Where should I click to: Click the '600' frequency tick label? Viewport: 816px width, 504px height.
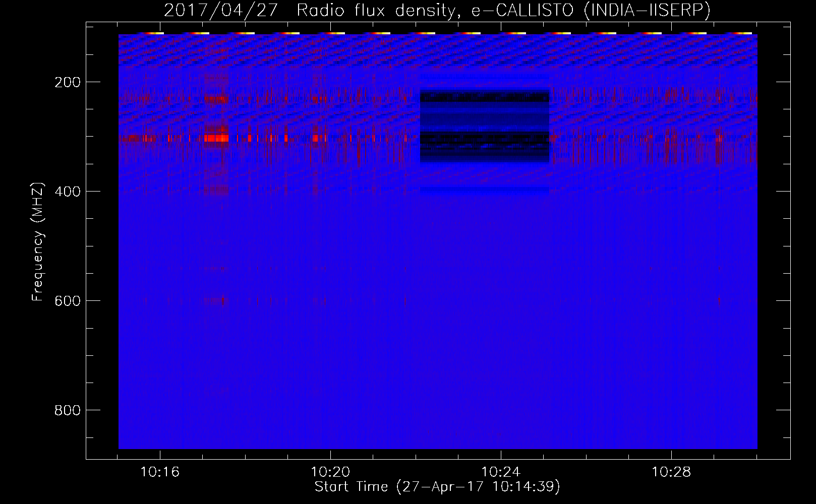point(68,301)
